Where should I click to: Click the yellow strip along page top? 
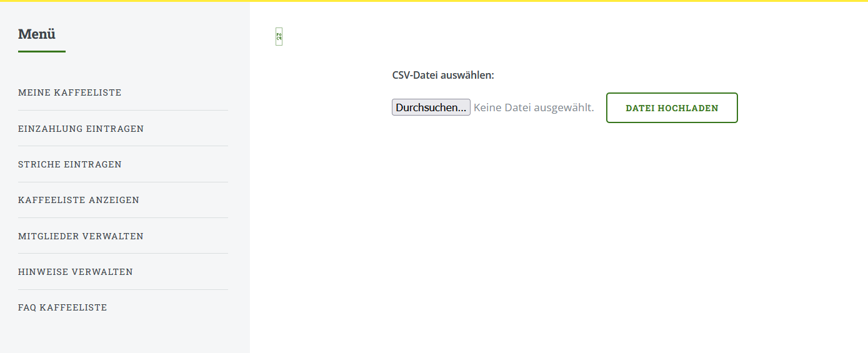(x=434, y=1)
